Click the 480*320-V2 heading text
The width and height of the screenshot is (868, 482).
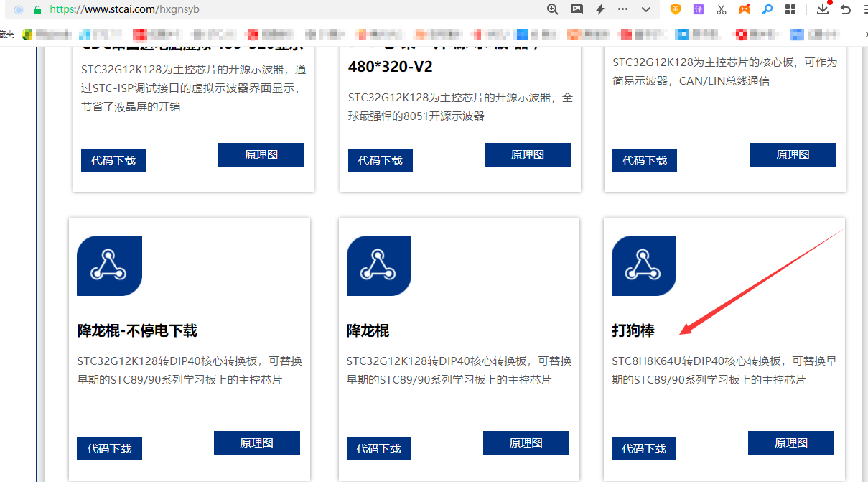[x=391, y=66]
